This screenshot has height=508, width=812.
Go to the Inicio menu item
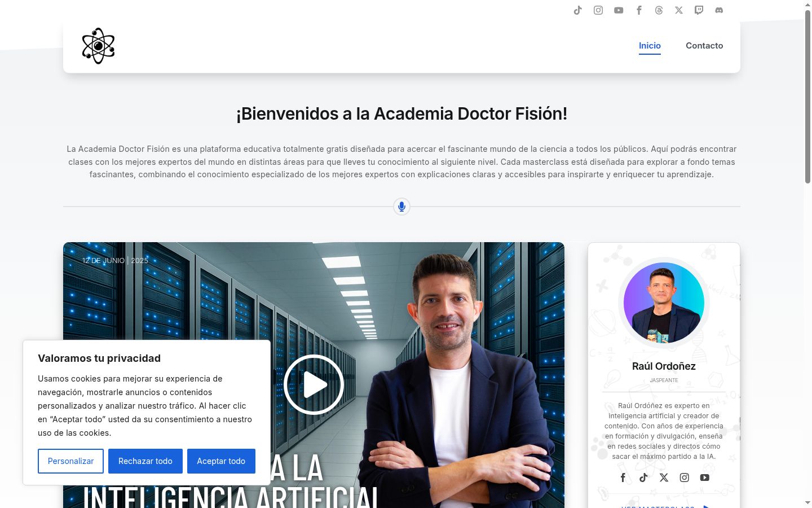click(650, 46)
